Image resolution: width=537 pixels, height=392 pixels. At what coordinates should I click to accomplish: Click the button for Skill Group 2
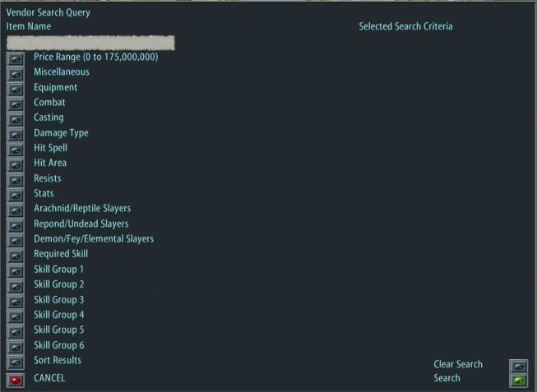pyautogui.click(x=16, y=286)
